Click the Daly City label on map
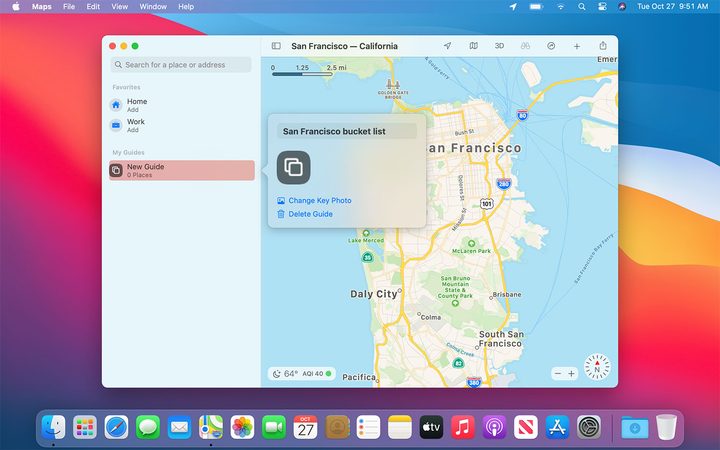 (x=374, y=294)
